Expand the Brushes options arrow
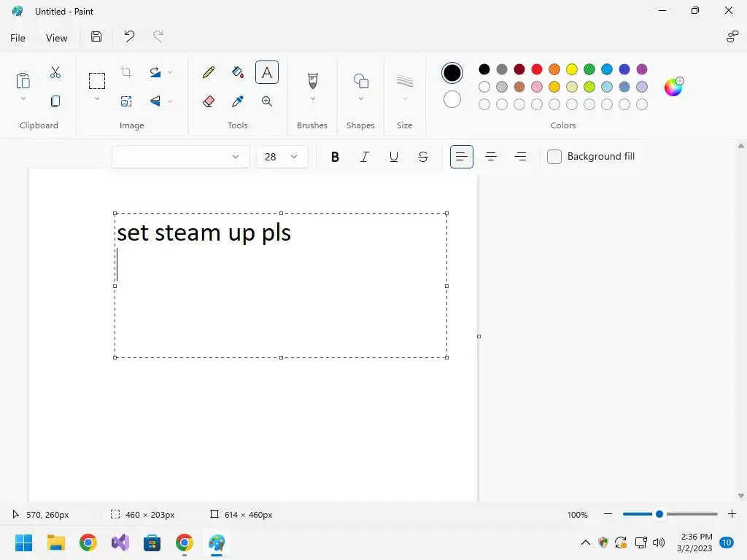 click(x=312, y=98)
